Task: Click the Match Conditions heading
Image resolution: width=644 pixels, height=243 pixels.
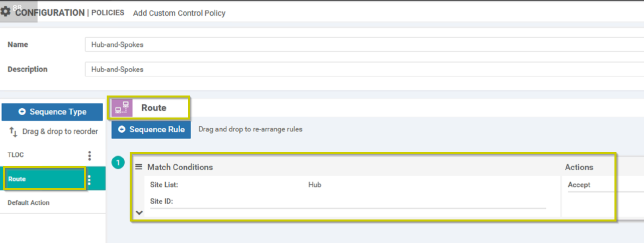Action: tap(180, 167)
